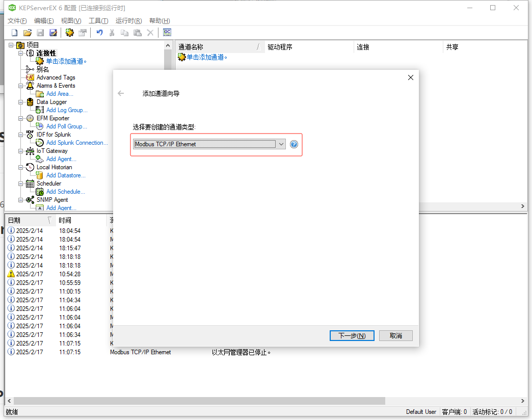Collapse the IDF for Splunk node
This screenshot has width=532, height=420.
coord(21,135)
